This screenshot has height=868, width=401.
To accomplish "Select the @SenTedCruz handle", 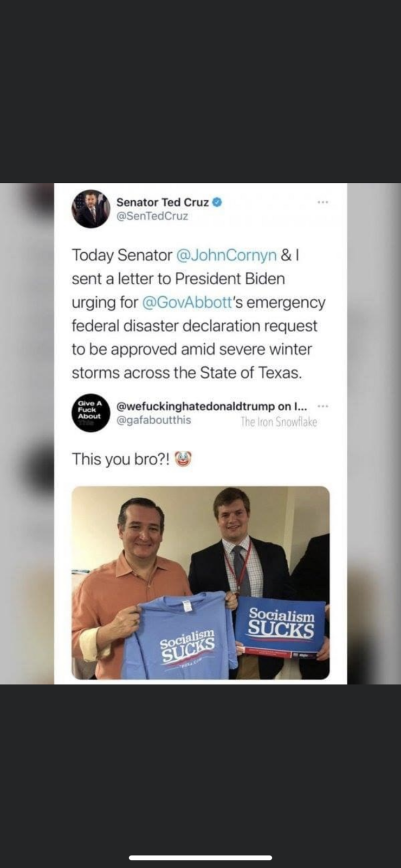I will (x=153, y=216).
